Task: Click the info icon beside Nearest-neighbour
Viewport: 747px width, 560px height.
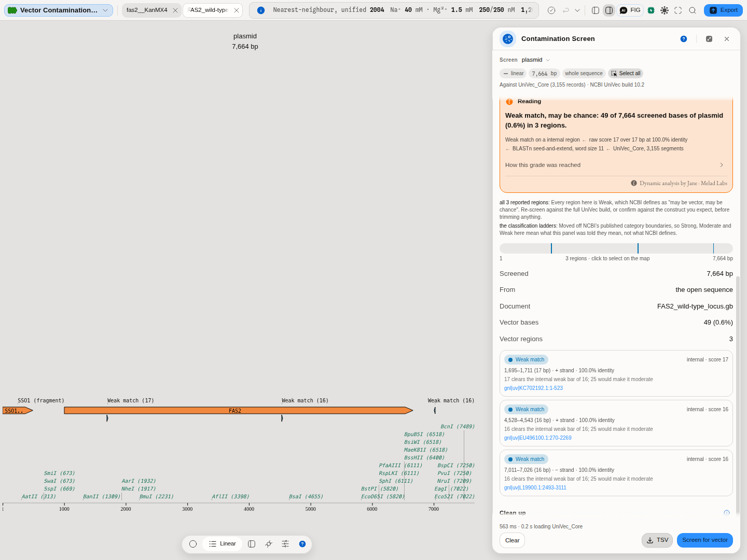Action: 261,10
